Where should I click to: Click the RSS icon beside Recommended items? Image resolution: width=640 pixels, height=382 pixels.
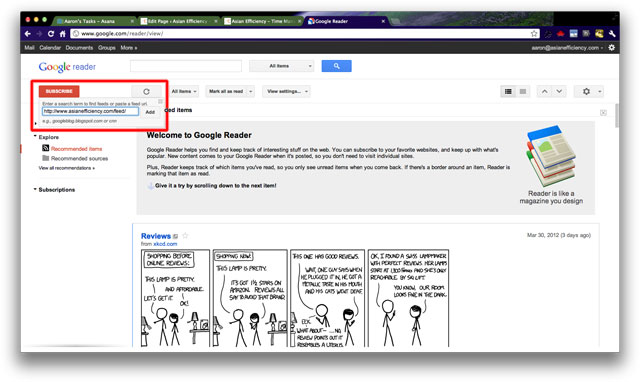(46, 148)
